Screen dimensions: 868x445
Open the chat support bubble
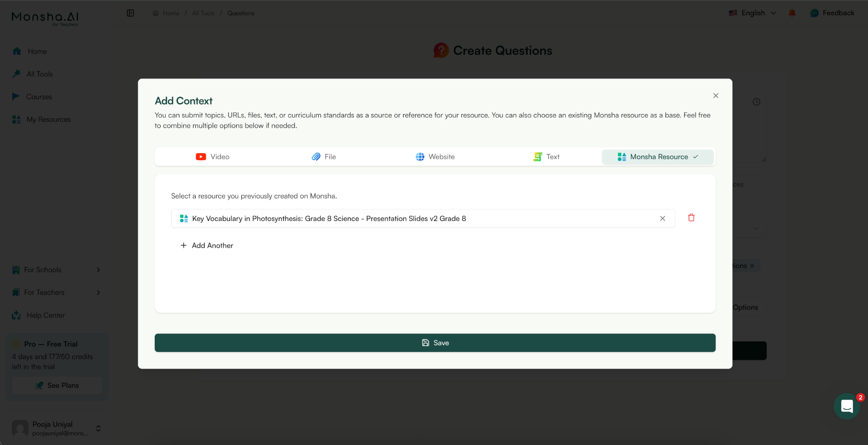coord(847,406)
